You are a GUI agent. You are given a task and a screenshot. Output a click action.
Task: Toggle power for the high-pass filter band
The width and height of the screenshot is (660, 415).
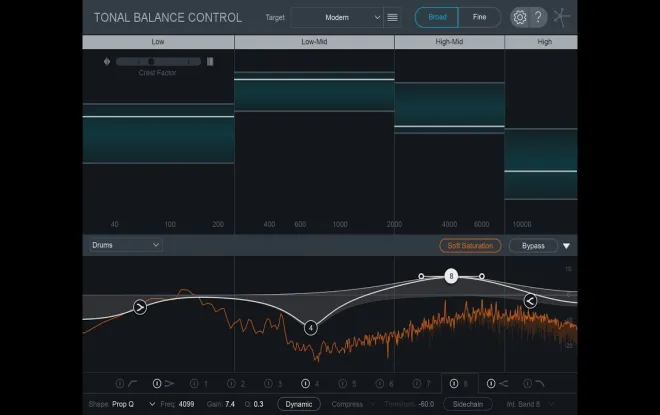[x=120, y=383]
